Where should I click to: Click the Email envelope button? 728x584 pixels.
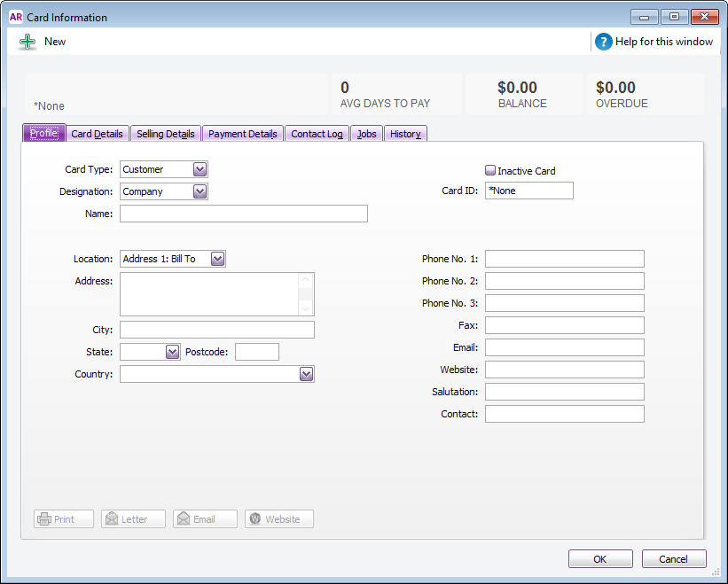205,519
